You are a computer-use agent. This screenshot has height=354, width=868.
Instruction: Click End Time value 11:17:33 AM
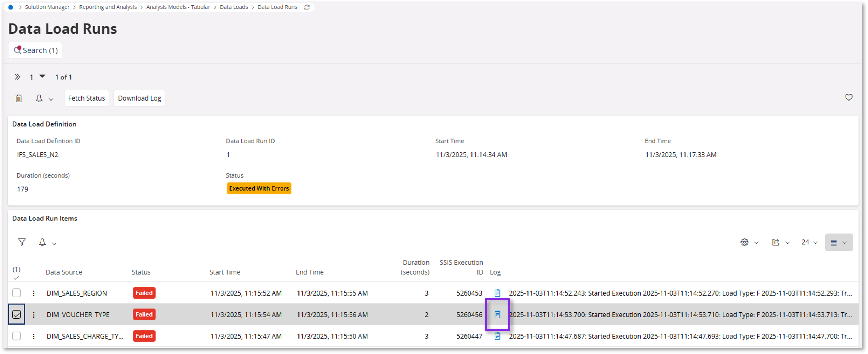pos(681,155)
